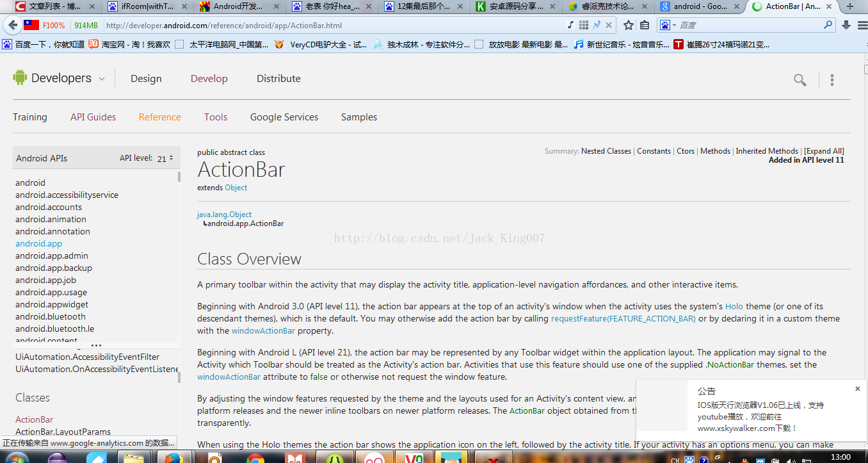Image resolution: width=868 pixels, height=463 pixels.
Task: Switch to the 老表 你好 browser tab
Action: [332, 6]
